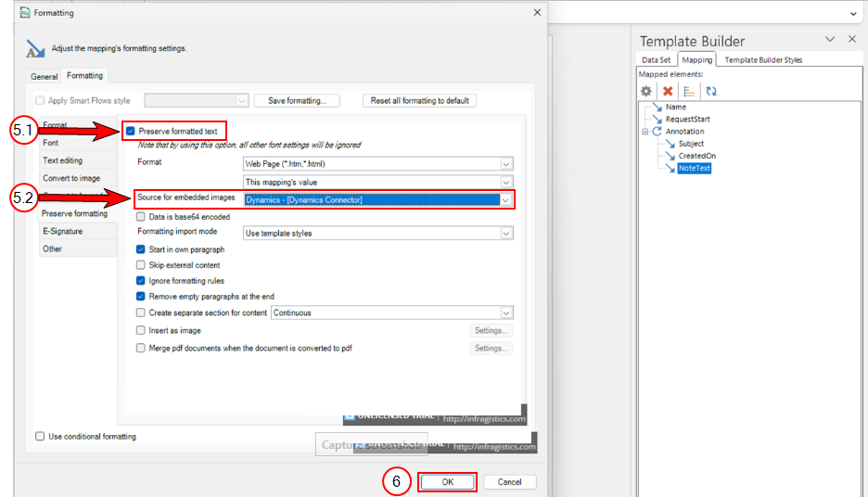868x497 pixels.
Task: Uncheck Start in own paragraph
Action: click(x=141, y=249)
